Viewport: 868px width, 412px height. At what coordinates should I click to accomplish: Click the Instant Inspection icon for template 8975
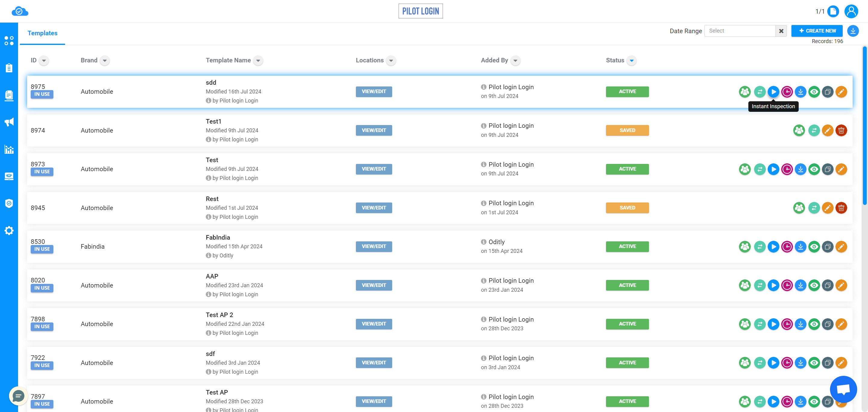coord(773,91)
